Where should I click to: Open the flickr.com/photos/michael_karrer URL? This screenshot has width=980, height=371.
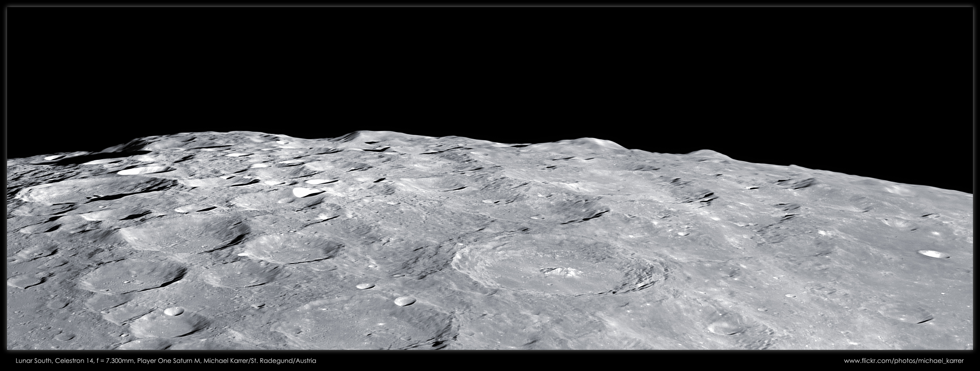tap(907, 360)
